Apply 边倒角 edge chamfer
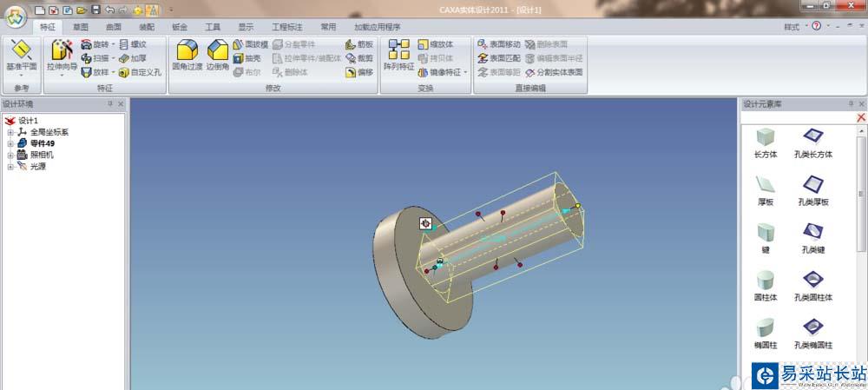 pos(218,56)
